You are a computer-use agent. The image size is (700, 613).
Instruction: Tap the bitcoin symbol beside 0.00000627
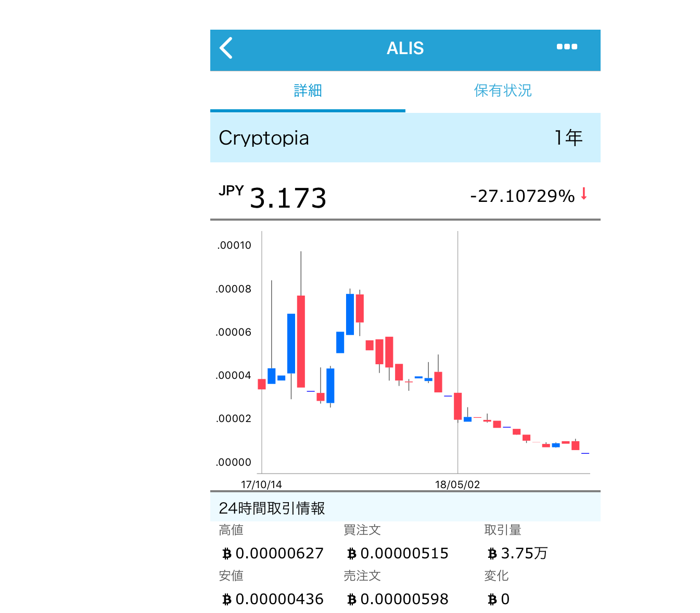(x=226, y=554)
